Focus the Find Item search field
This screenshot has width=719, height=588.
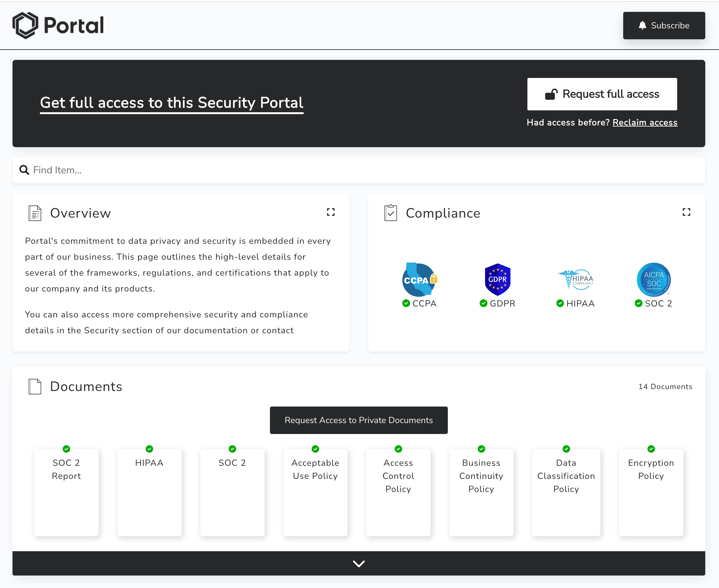[x=359, y=170]
